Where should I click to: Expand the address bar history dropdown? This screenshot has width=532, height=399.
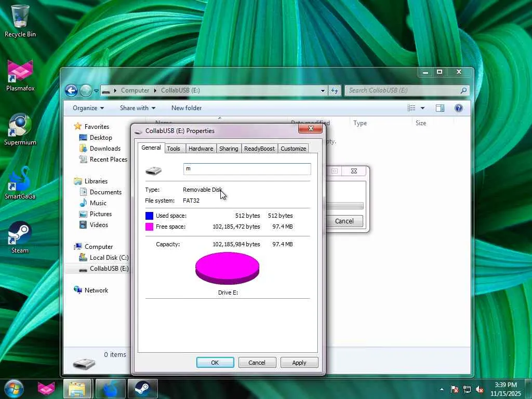tap(323, 90)
